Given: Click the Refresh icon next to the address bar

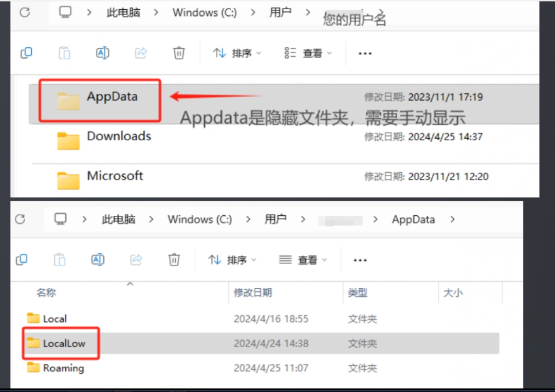Looking at the screenshot, I should pyautogui.click(x=24, y=12).
